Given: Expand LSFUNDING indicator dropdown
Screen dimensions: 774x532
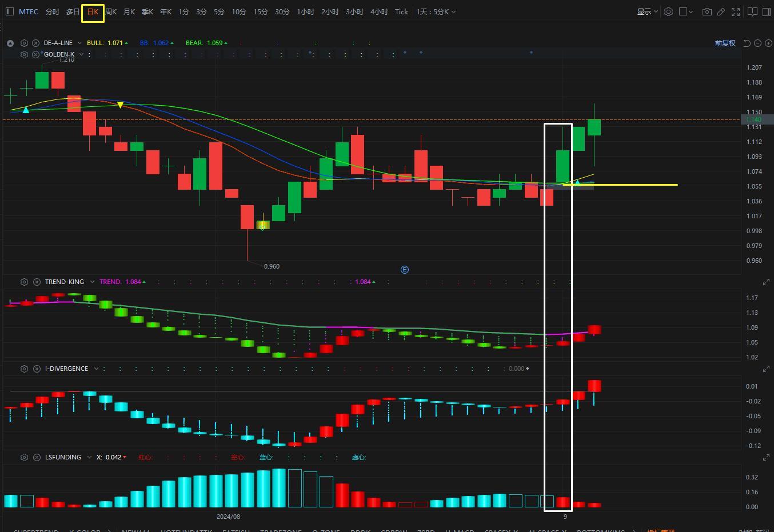Looking at the screenshot, I should click(89, 457).
